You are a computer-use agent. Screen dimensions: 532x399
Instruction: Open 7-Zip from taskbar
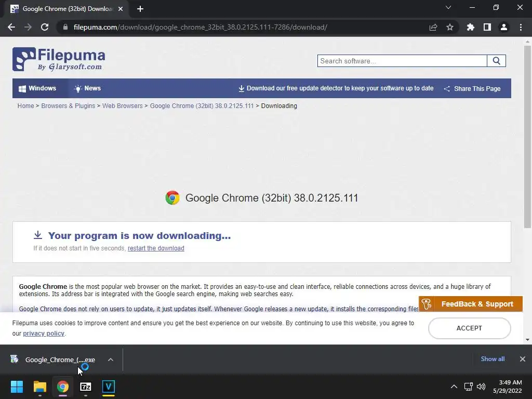tap(86, 387)
